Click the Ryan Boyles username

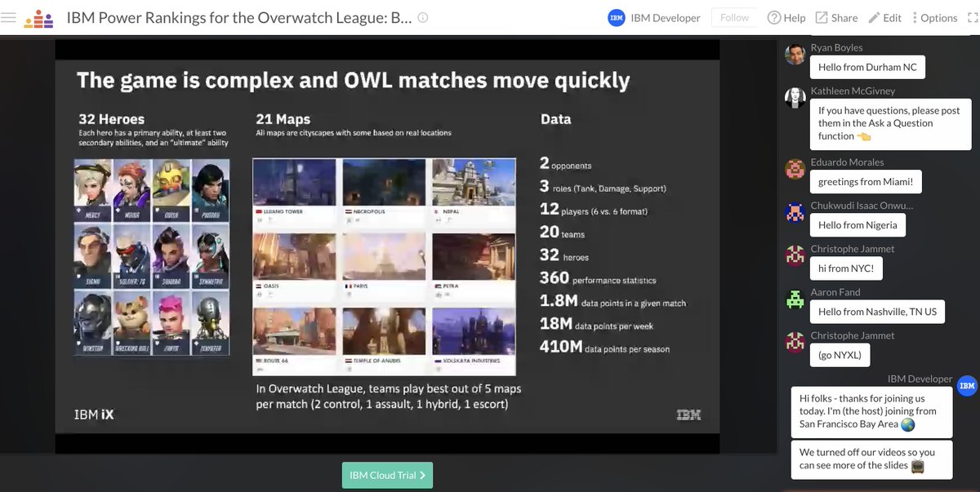836,48
